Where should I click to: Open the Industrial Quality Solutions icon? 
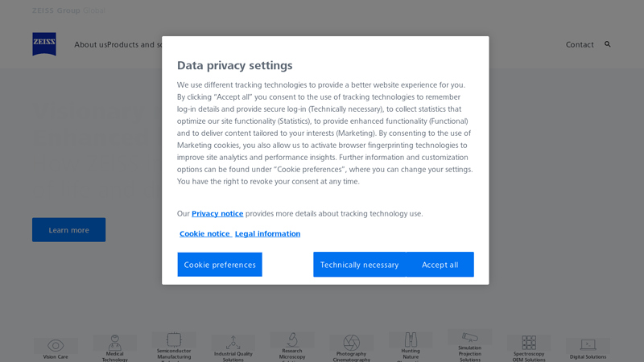[x=233, y=343]
